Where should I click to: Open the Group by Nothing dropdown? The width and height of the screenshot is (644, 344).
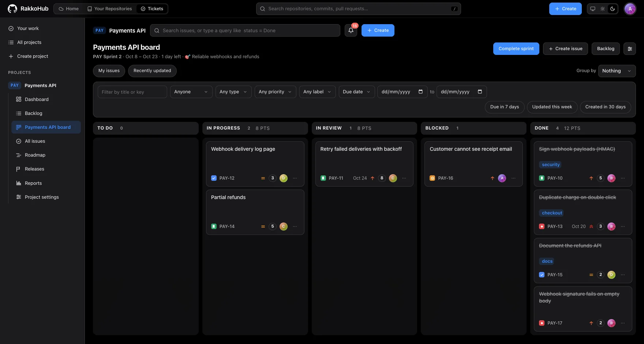(x=617, y=71)
